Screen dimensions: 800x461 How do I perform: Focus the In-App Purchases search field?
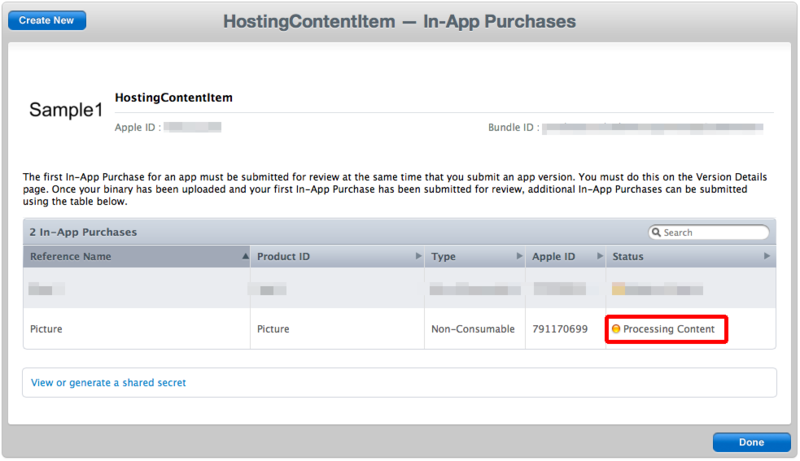709,232
